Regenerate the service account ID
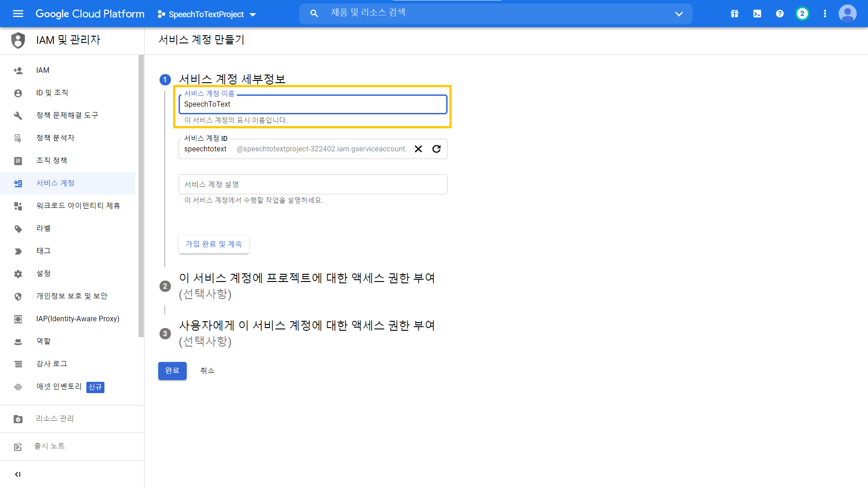The image size is (868, 488). 436,149
